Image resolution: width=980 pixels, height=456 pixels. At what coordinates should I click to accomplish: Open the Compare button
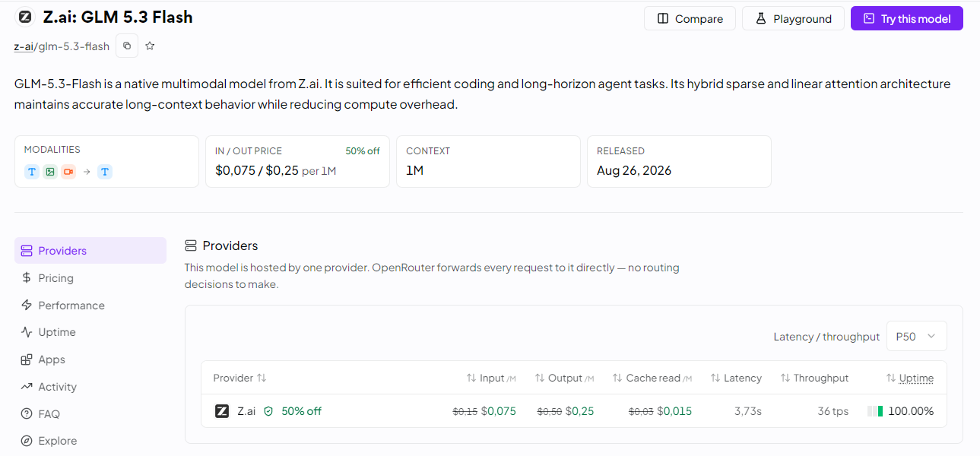690,18
